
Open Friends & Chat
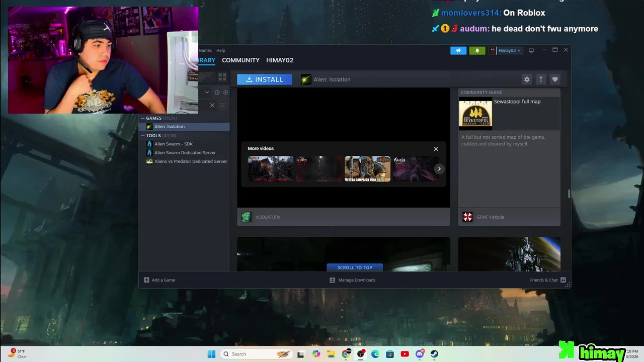point(548,280)
